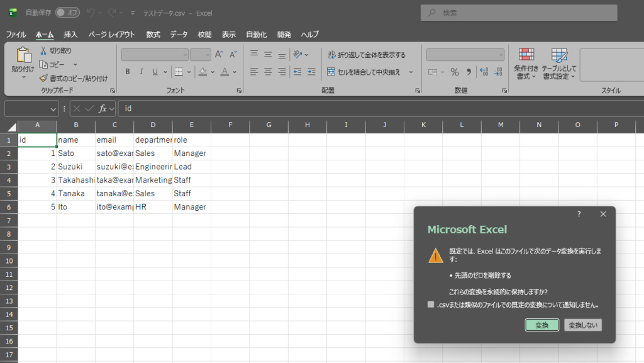Click the Cut (切り取り) scissors icon
644x363 pixels.
(x=43, y=50)
